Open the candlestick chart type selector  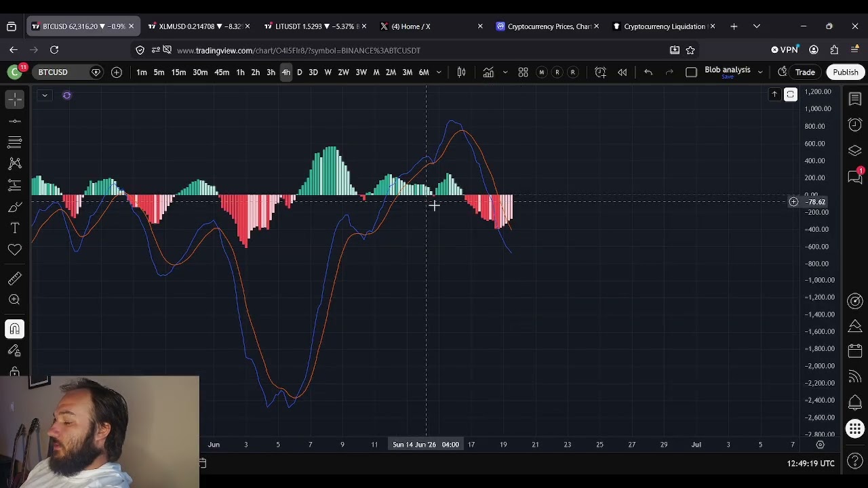coord(461,72)
